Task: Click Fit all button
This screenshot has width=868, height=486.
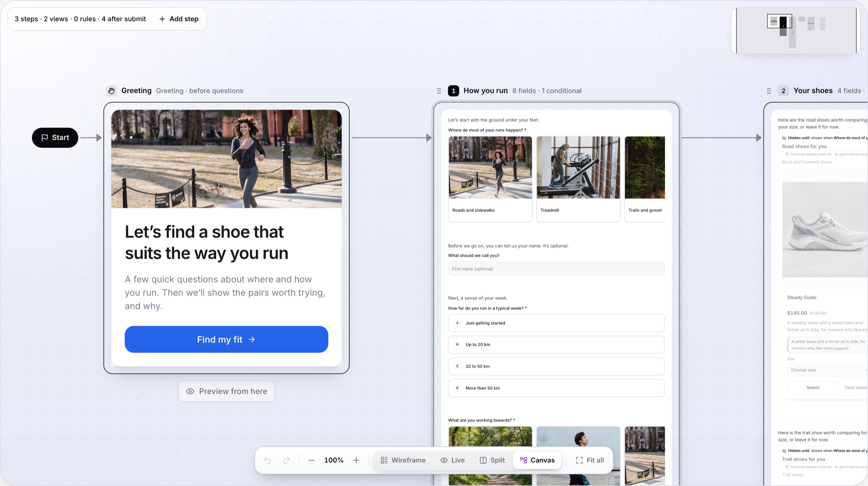Action: click(x=590, y=460)
